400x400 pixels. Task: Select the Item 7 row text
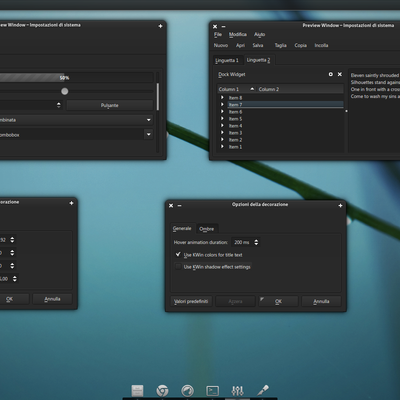point(235,105)
